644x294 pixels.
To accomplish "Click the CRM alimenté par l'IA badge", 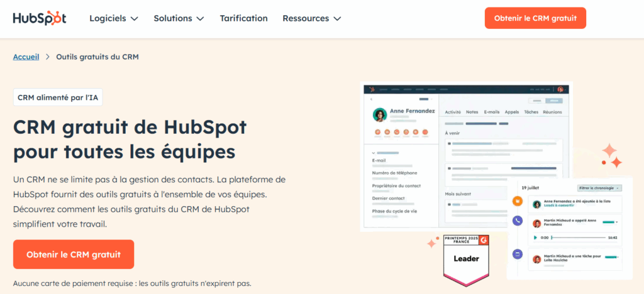I will 58,97.
